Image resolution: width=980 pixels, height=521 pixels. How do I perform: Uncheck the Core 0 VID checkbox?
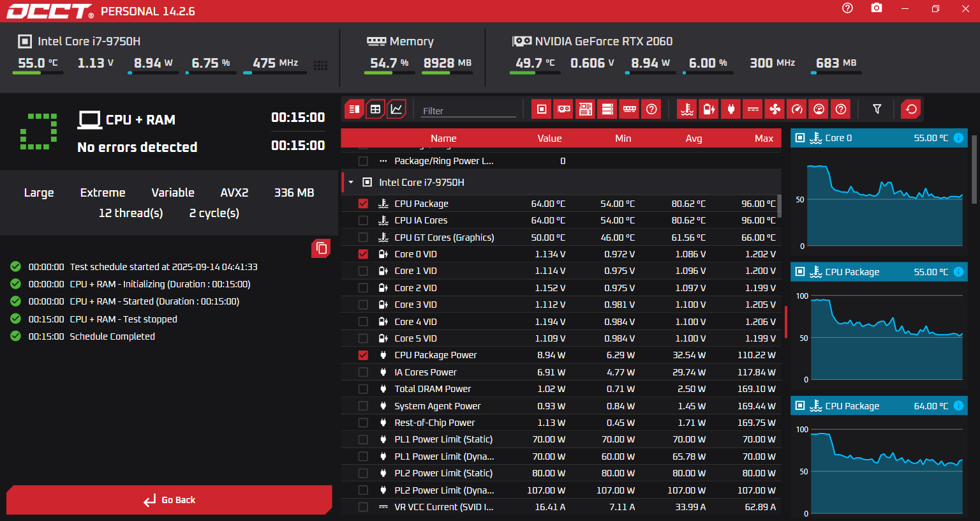tap(363, 254)
